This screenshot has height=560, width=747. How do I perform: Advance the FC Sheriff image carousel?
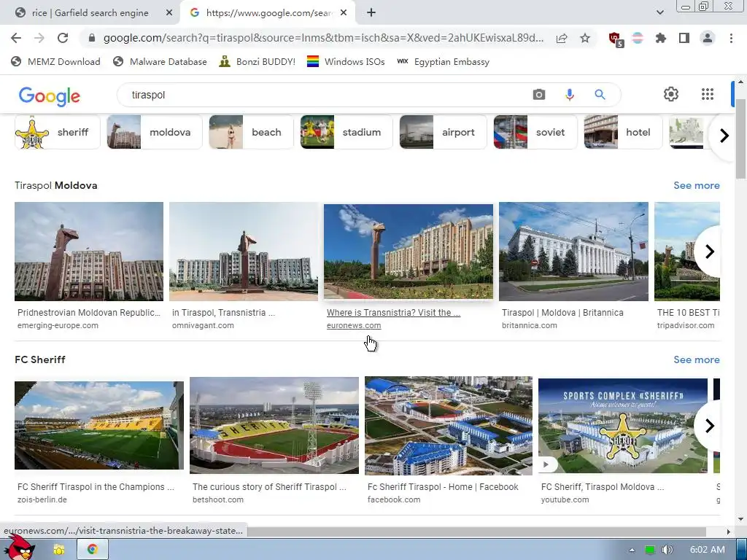point(709,426)
